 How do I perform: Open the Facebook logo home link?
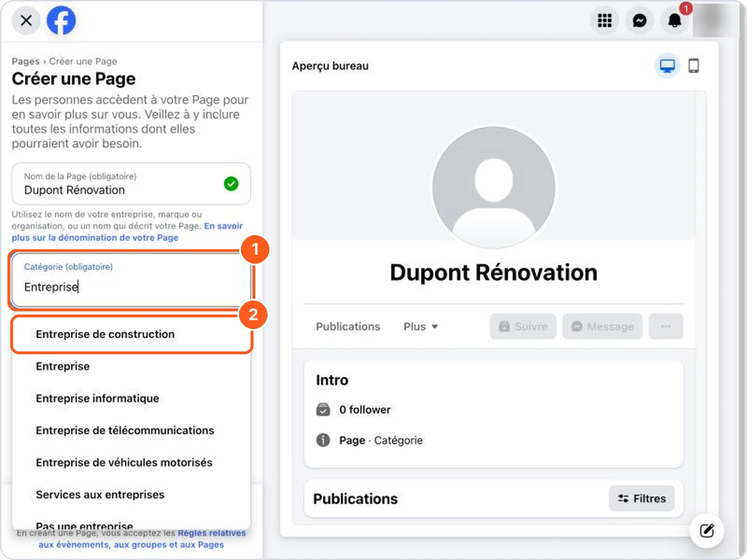pos(61,21)
